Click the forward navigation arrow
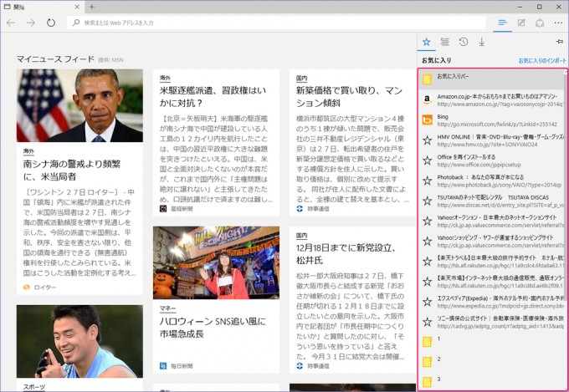 (31, 23)
